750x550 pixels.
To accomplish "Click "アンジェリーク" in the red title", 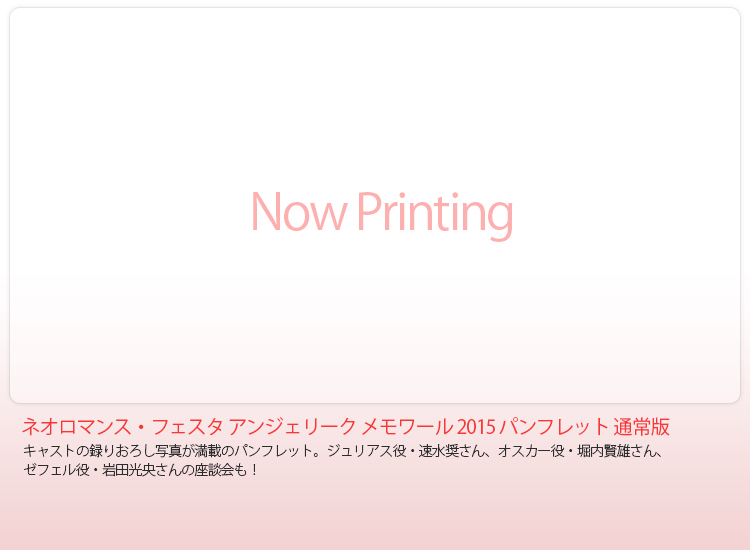I will [x=293, y=427].
